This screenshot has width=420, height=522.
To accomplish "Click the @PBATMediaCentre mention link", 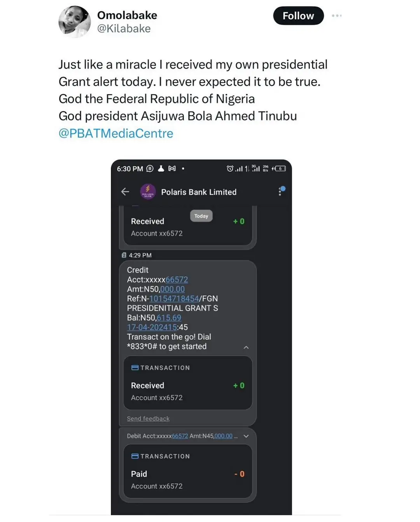I will coord(116,133).
